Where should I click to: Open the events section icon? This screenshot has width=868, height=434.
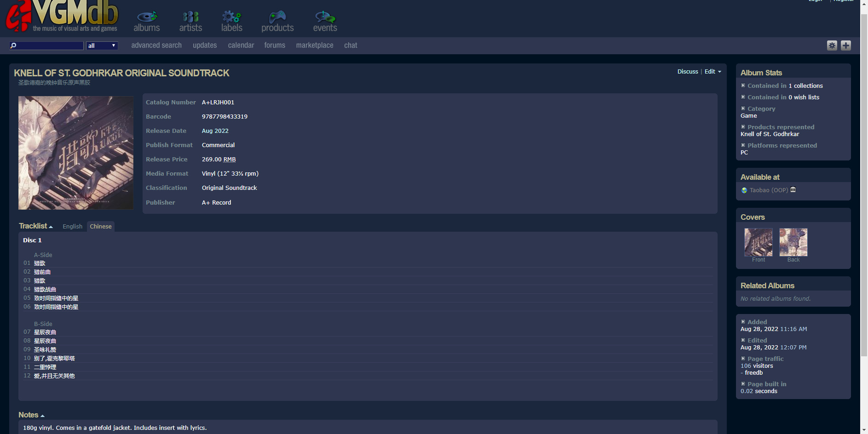point(325,21)
